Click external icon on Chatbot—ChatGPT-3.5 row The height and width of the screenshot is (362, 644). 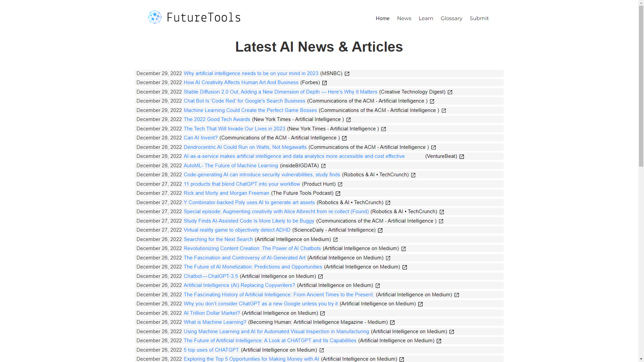point(321,277)
